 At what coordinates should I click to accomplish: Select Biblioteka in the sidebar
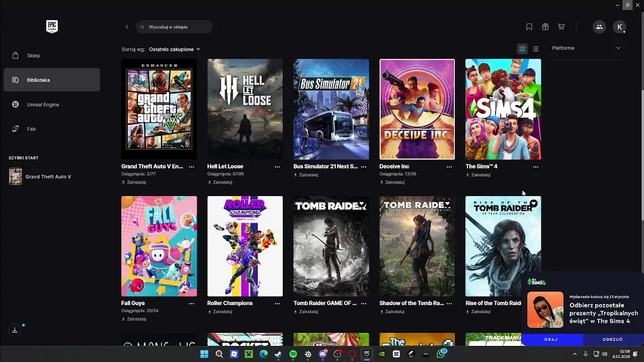52,80
